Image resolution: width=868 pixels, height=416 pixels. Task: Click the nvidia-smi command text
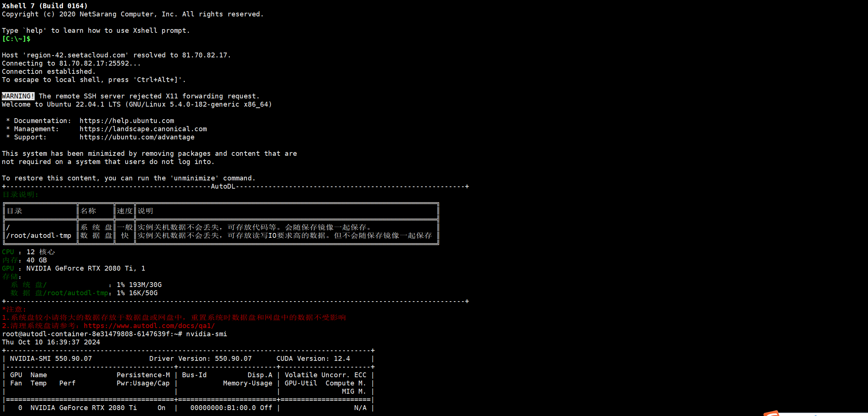pos(206,334)
